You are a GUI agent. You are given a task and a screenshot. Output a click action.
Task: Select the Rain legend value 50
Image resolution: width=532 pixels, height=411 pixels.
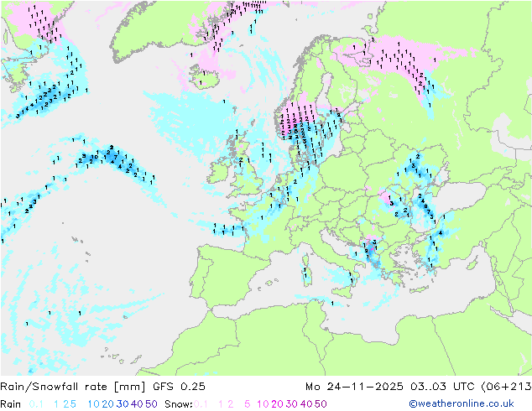[x=151, y=404]
